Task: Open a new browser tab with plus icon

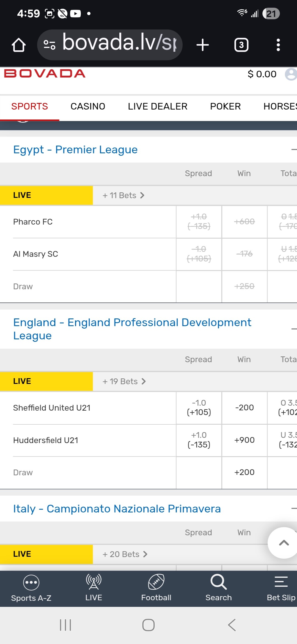Action: [203, 45]
